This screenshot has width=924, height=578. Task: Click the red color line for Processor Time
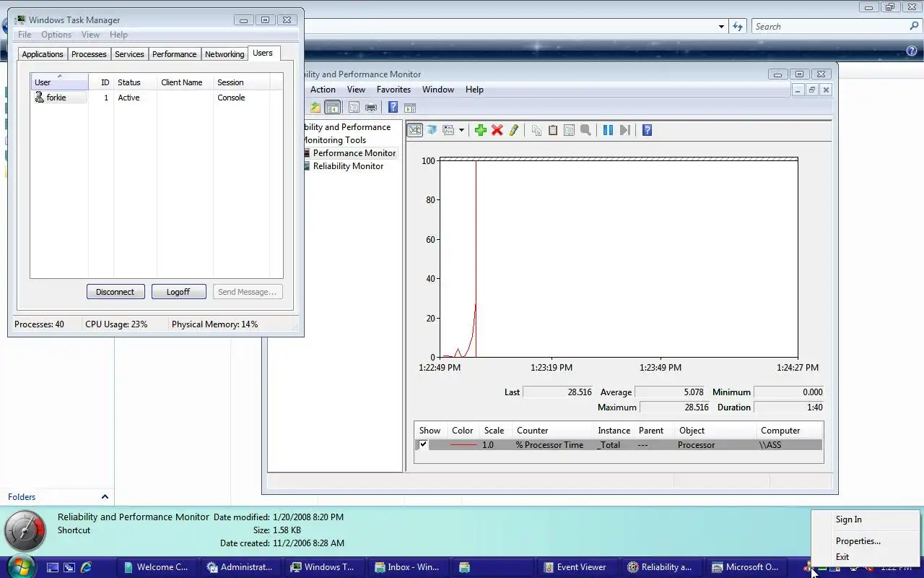click(x=463, y=445)
